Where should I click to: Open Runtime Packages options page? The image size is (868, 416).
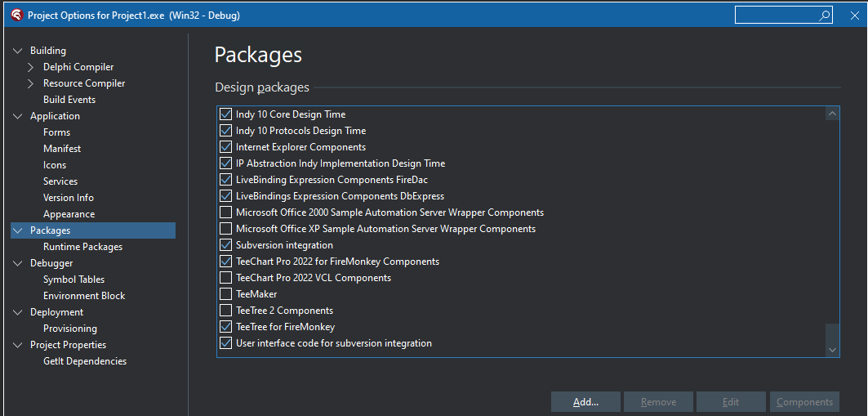[83, 247]
